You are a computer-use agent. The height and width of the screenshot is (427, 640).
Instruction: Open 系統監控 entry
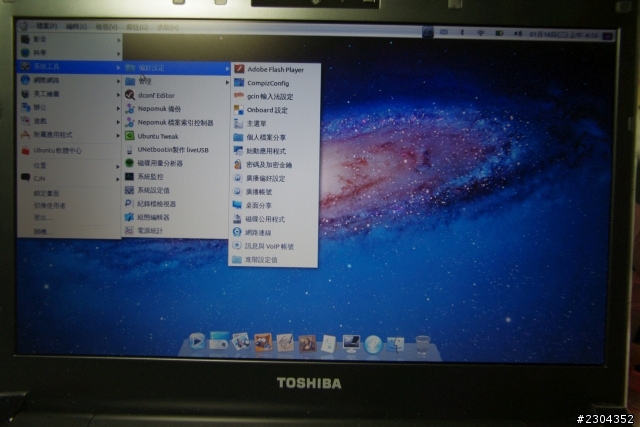coord(176,177)
